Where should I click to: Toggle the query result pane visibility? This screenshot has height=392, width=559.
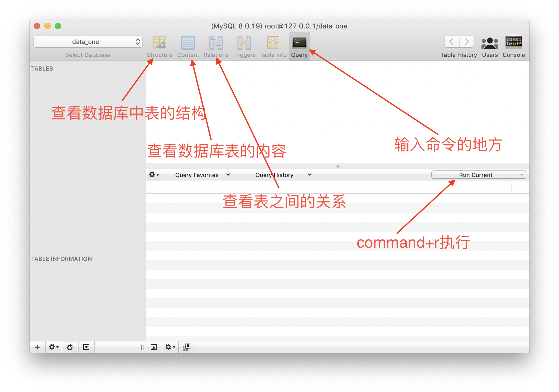coord(154,347)
